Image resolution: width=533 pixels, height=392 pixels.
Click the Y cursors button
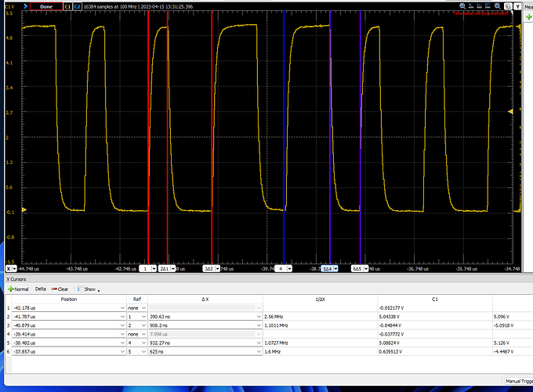(517, 6)
